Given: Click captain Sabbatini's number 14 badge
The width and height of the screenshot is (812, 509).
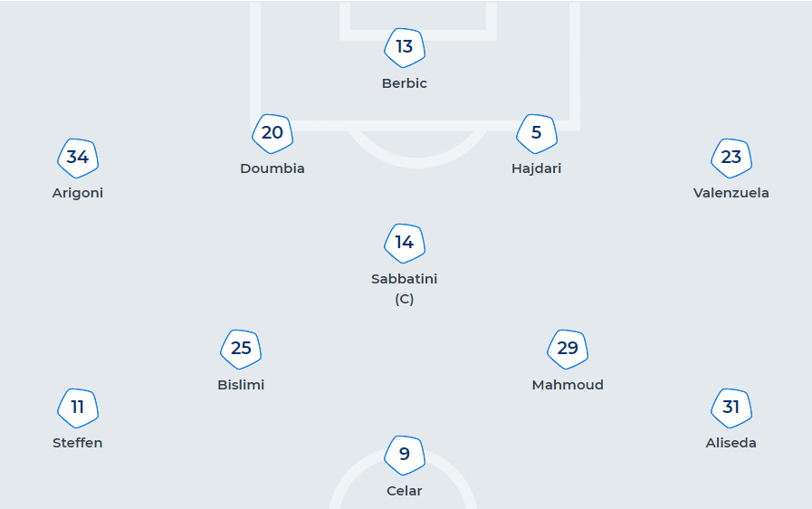Looking at the screenshot, I should coord(404,243).
